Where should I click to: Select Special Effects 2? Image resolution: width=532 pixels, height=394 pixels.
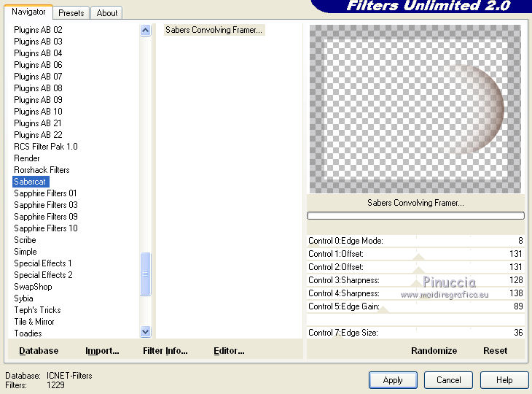tap(43, 275)
